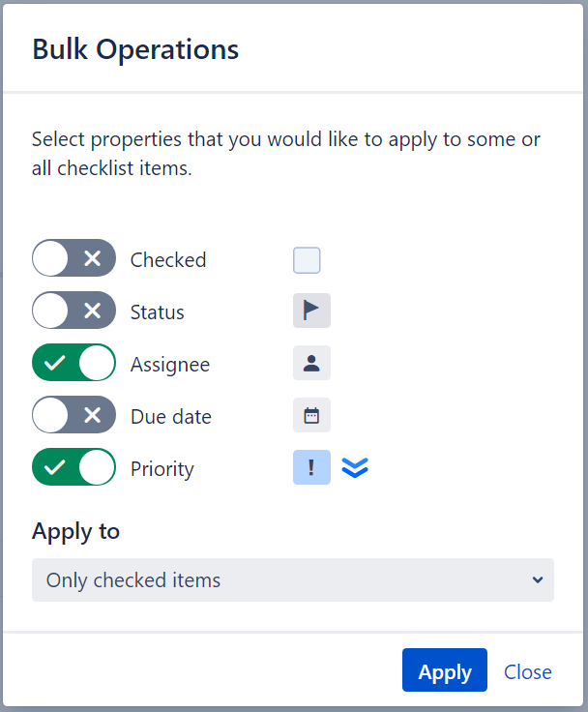The width and height of the screenshot is (588, 712).
Task: Click the blue double chevron priority icon
Action: (x=355, y=468)
